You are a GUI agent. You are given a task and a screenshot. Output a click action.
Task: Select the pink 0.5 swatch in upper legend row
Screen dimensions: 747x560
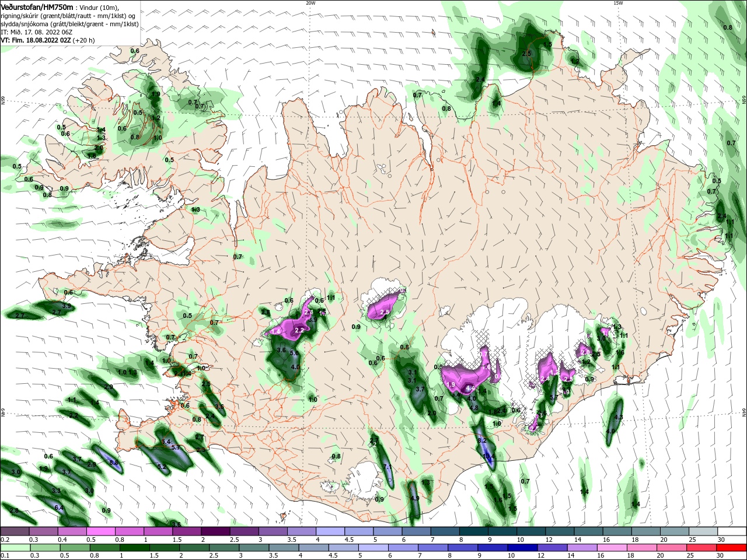click(x=100, y=531)
